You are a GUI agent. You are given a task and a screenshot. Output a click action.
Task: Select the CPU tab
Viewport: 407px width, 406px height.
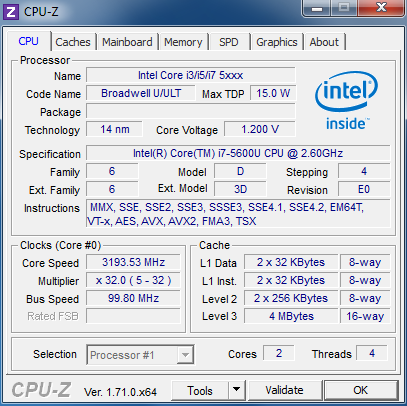point(29,41)
